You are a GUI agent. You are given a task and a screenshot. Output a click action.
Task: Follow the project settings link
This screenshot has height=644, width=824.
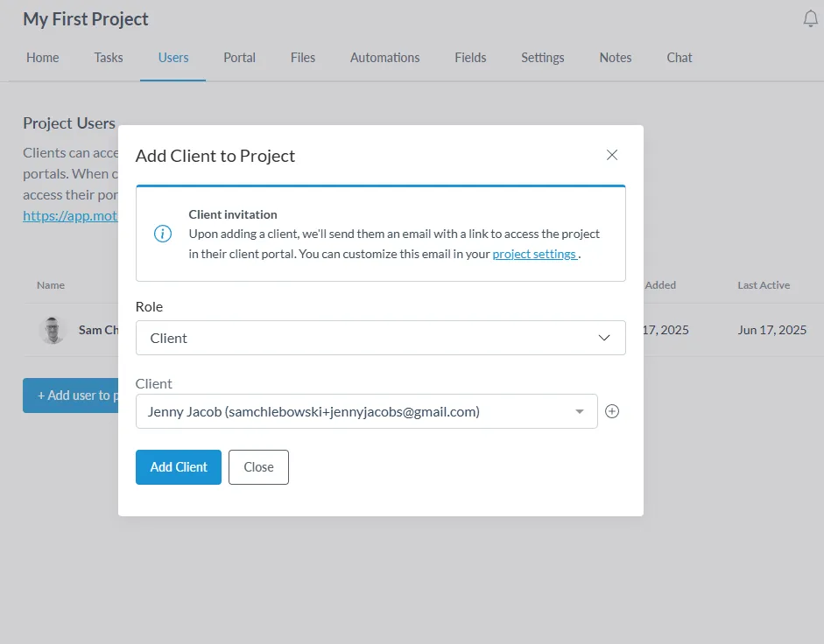(x=534, y=254)
